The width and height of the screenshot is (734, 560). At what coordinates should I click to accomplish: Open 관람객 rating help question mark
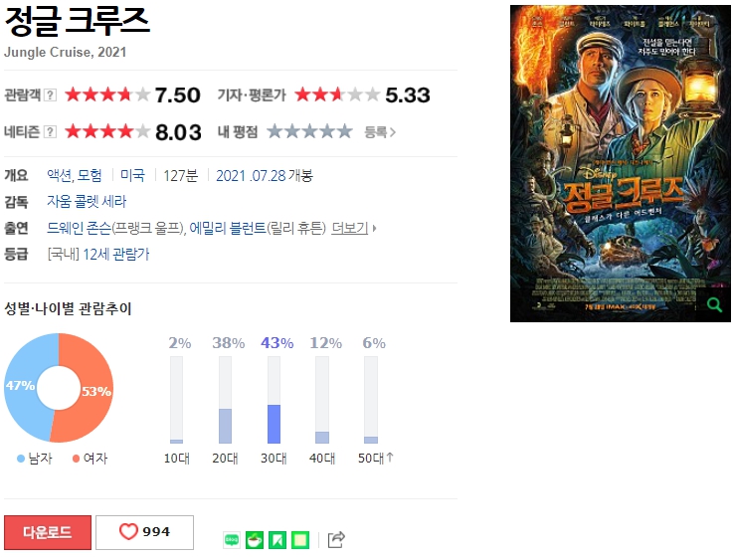[50, 95]
